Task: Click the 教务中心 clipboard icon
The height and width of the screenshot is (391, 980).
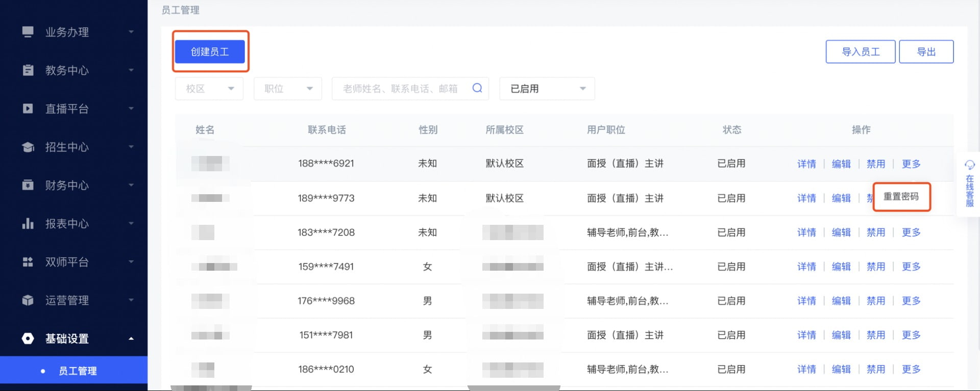Action: pyautogui.click(x=28, y=70)
